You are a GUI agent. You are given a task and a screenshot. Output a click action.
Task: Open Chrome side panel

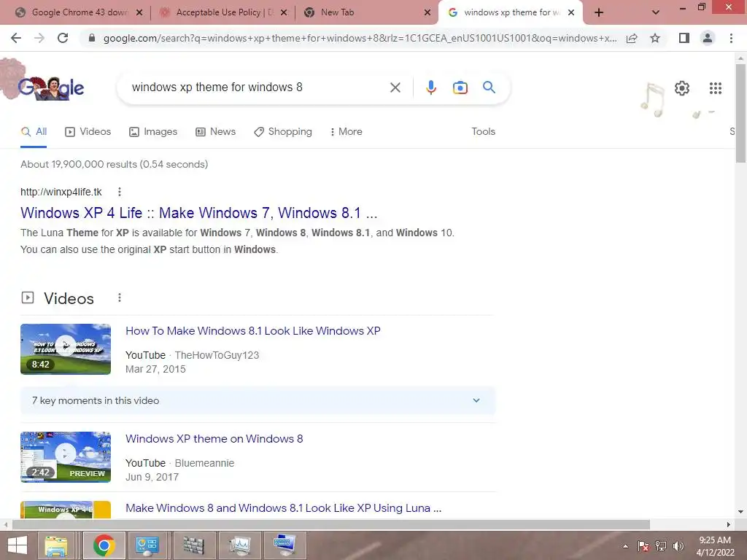pyautogui.click(x=684, y=38)
